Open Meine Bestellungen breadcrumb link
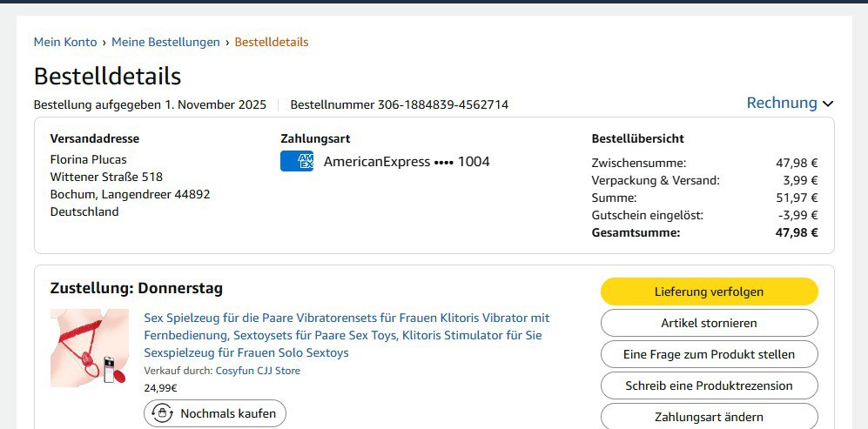 point(165,42)
